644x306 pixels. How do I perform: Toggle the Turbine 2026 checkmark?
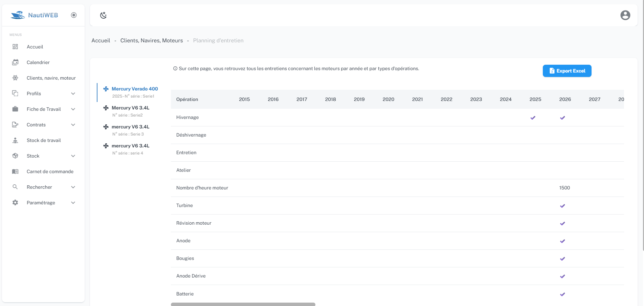(562, 206)
